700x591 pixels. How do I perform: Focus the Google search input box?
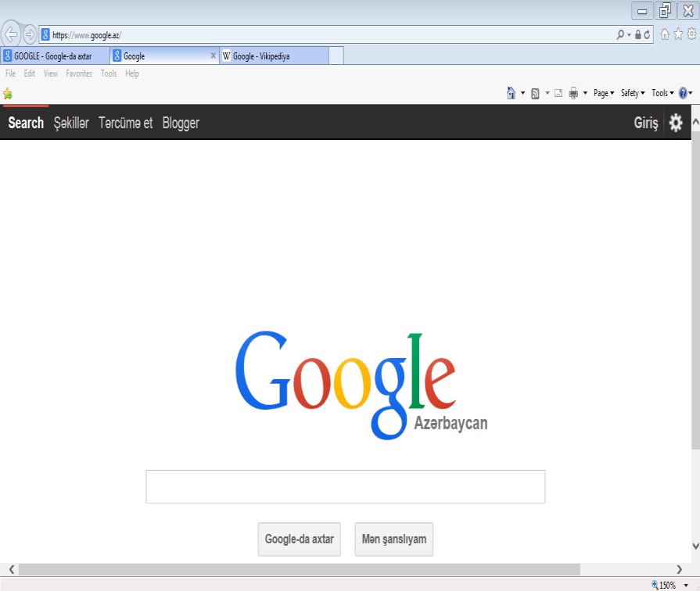point(346,486)
